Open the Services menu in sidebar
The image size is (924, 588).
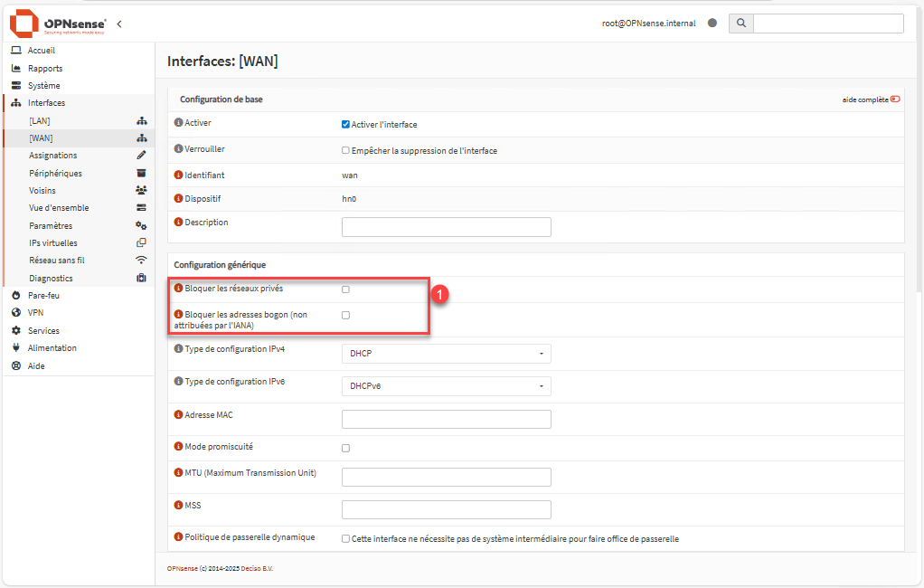[43, 331]
